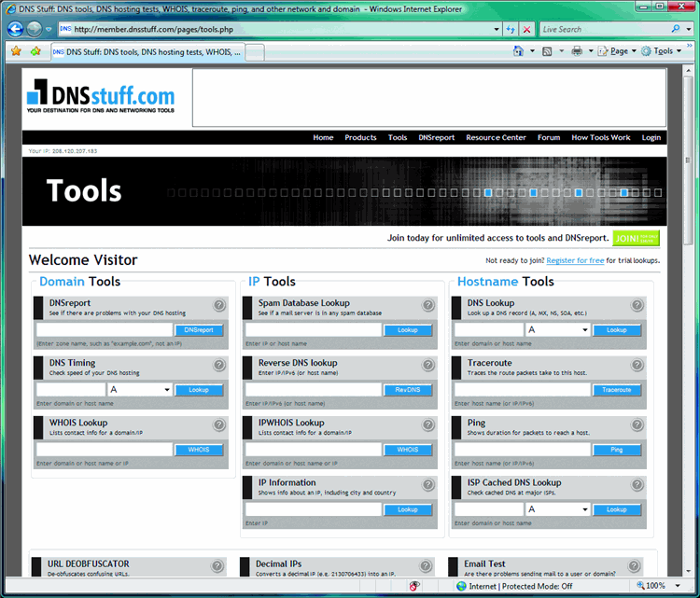This screenshot has width=700, height=598.
Task: Click the Refresh page icon
Action: tap(511, 30)
